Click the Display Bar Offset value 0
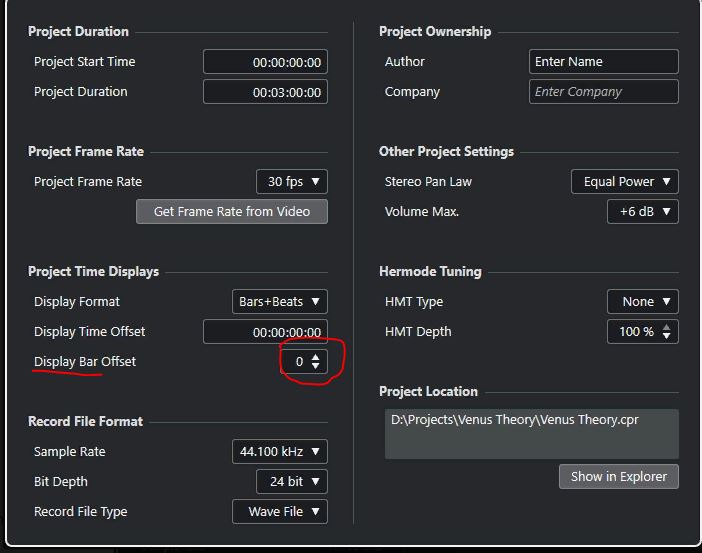The width and height of the screenshot is (702, 553). 300,361
